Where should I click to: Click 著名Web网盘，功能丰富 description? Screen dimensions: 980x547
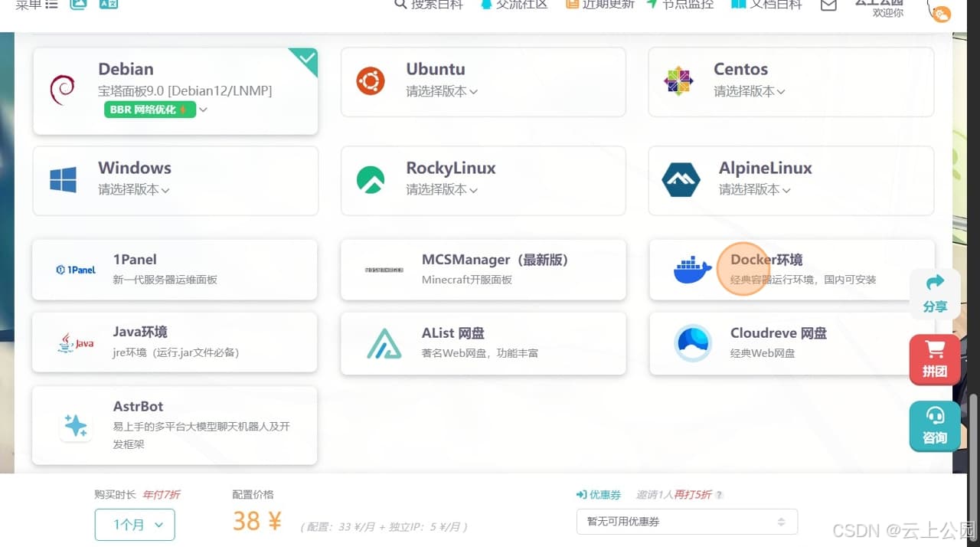pos(480,353)
